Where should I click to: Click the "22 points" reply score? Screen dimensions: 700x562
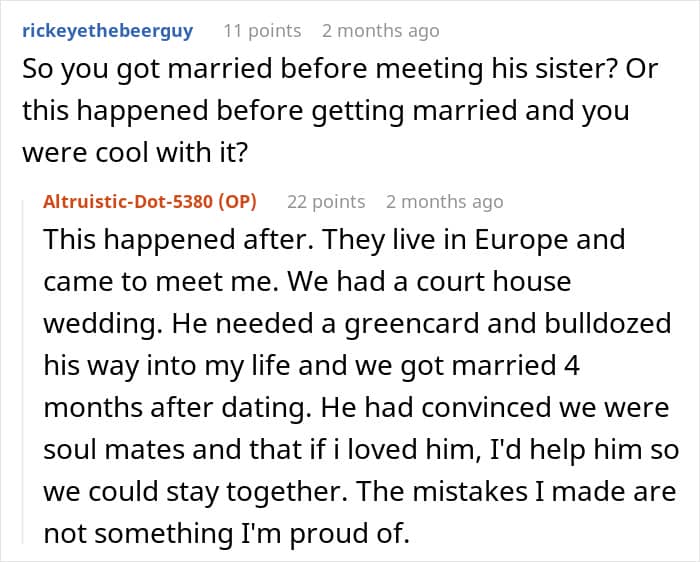tap(326, 201)
